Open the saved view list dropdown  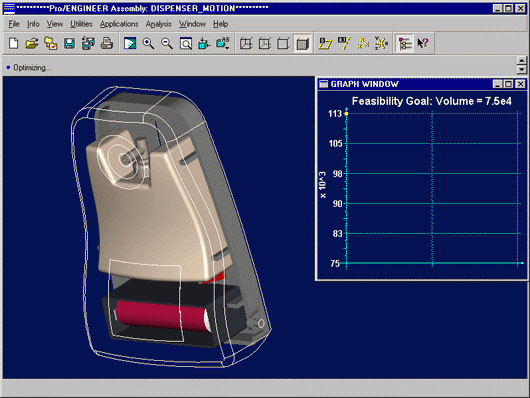[223, 43]
